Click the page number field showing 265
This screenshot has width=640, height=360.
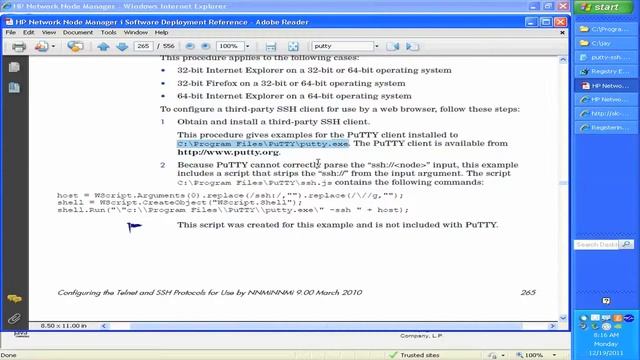point(143,46)
